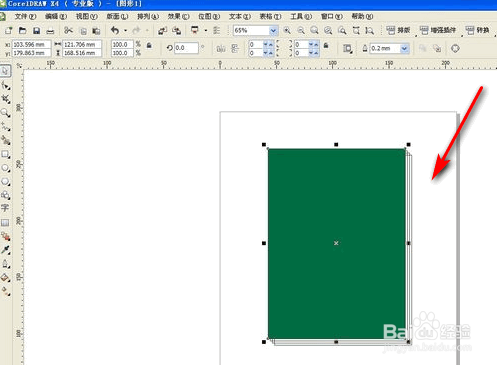Viewport: 500px width, 365px height.
Task: Open the 帮助 (Help) menu
Action: 362,16
